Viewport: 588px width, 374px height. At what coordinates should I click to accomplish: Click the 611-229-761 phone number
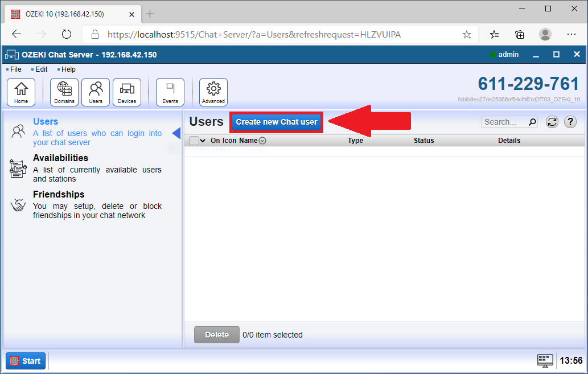(528, 83)
